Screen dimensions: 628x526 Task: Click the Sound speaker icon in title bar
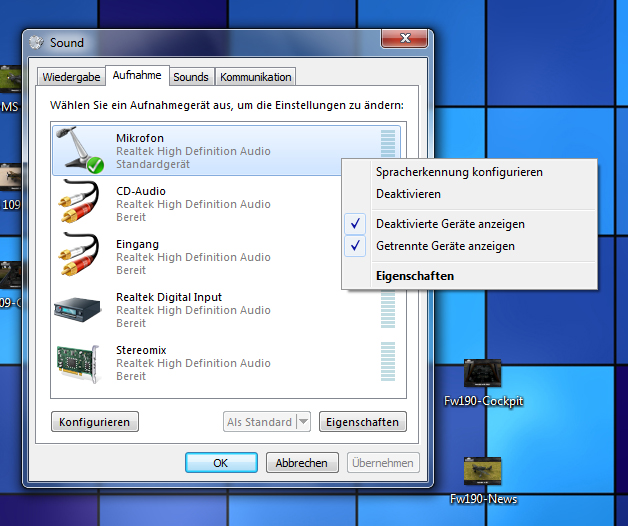pyautogui.click(x=38, y=43)
